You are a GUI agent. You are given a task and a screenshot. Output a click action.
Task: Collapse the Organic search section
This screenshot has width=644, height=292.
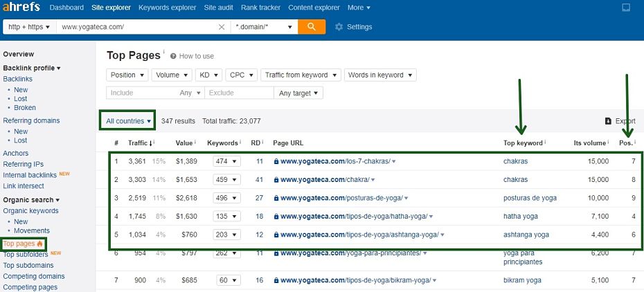(x=30, y=200)
